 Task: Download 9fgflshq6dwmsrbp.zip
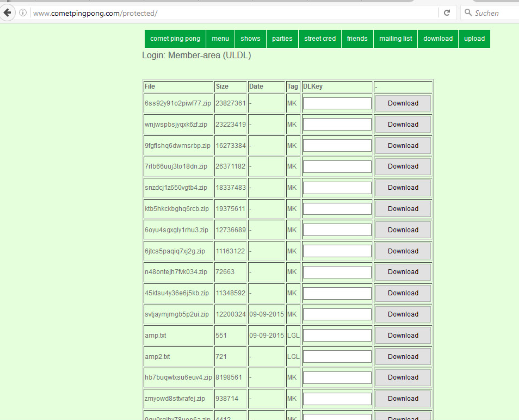(x=403, y=146)
